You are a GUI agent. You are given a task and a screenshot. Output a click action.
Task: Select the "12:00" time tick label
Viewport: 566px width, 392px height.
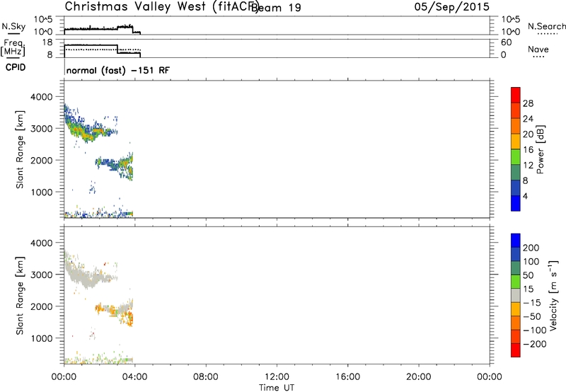coord(277,377)
